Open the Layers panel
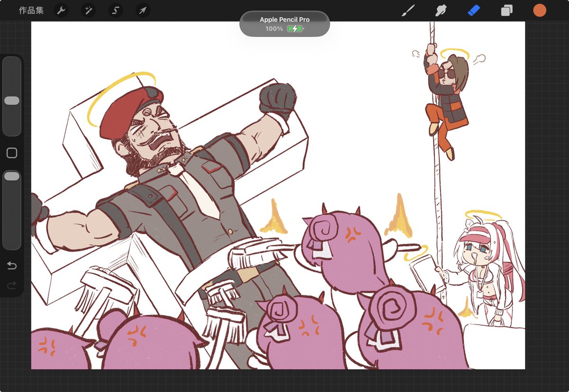Screen dimensions: 569x392 tap(506, 10)
